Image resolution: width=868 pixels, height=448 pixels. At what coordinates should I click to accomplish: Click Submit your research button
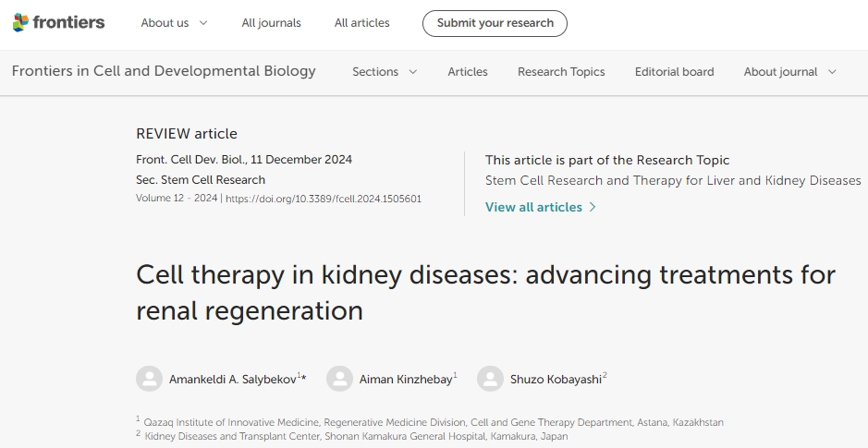(495, 23)
